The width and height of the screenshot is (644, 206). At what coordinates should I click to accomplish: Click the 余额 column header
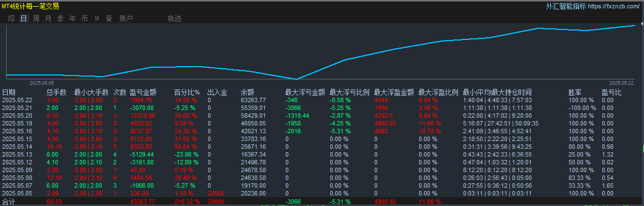[x=247, y=93]
